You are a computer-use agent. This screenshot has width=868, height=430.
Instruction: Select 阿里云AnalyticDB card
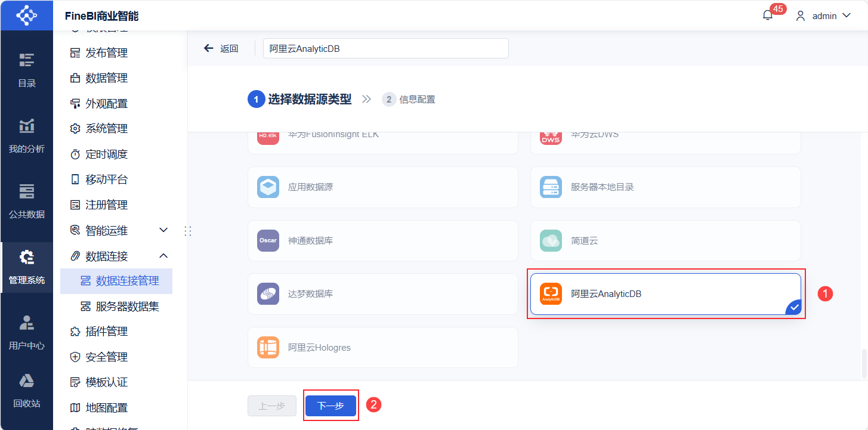(665, 294)
